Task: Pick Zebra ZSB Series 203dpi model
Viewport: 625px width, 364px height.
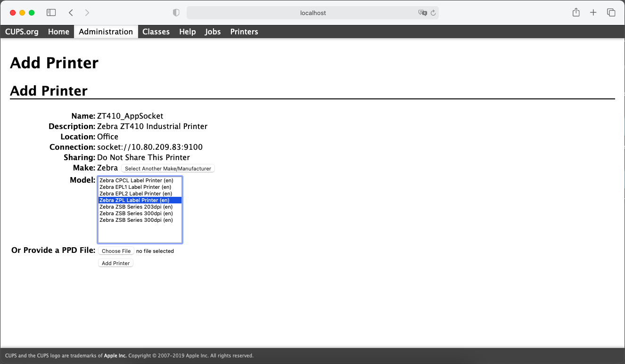Action: point(136,207)
